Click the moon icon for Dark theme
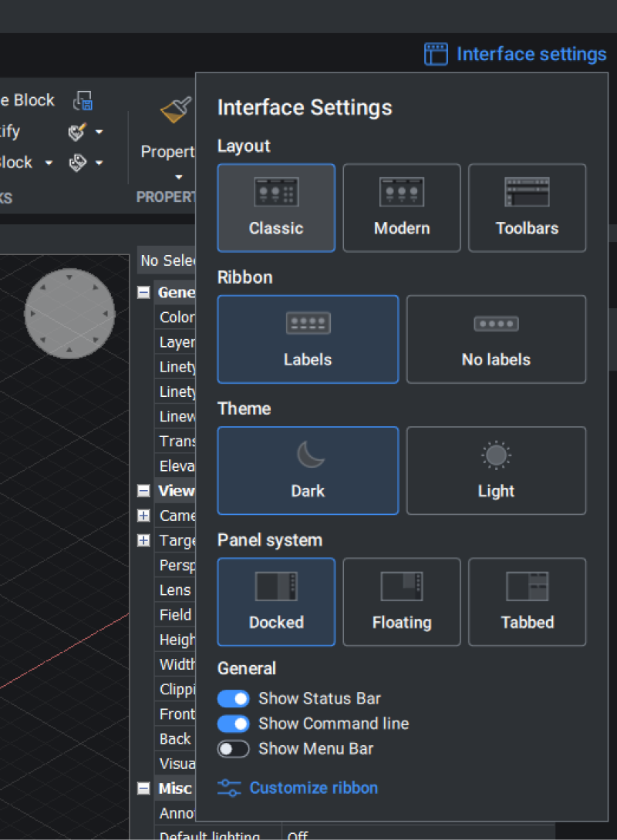Screen dimensions: 617x840 310,454
